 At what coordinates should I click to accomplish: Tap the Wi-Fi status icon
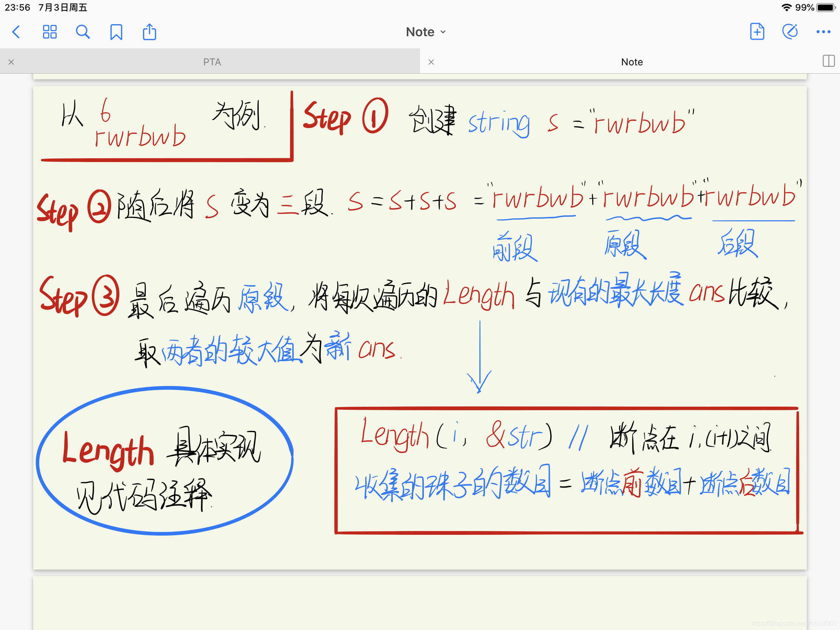point(786,7)
